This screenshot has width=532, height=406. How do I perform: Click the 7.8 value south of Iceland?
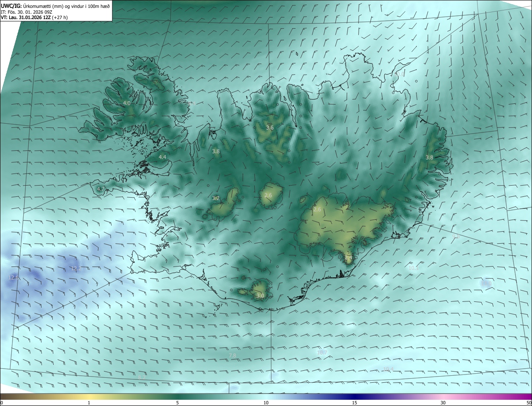pos(232,355)
